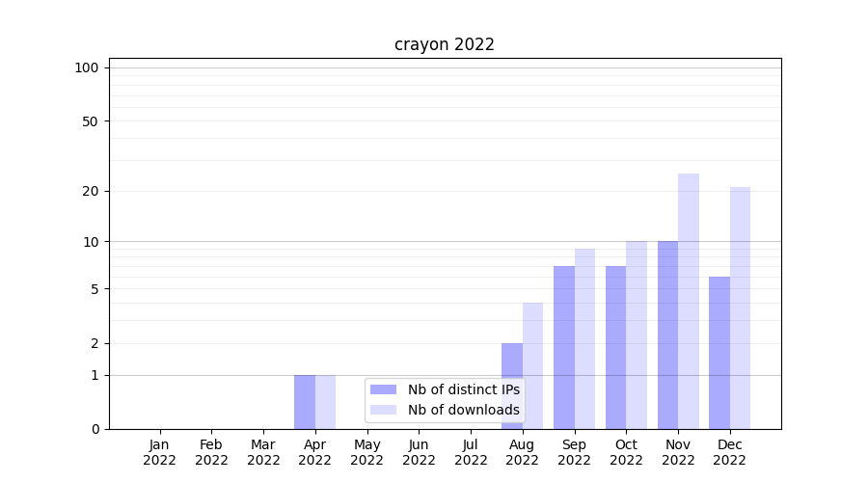Click the Nov 2022 distinct IPs bar
868x482 pixels.
coord(667,335)
